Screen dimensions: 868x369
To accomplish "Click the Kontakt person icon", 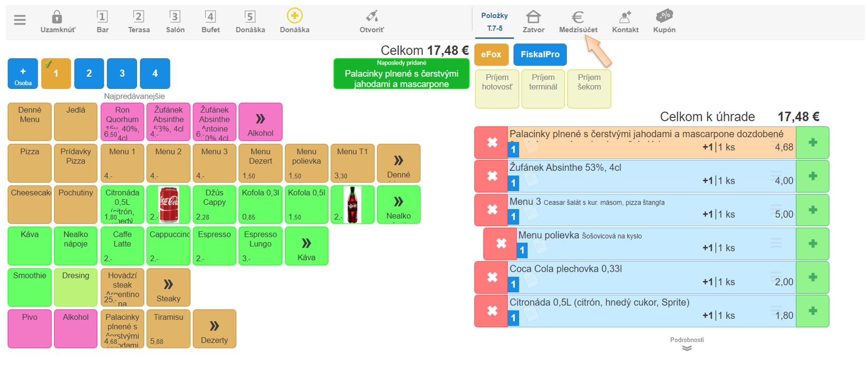I will coord(625,17).
